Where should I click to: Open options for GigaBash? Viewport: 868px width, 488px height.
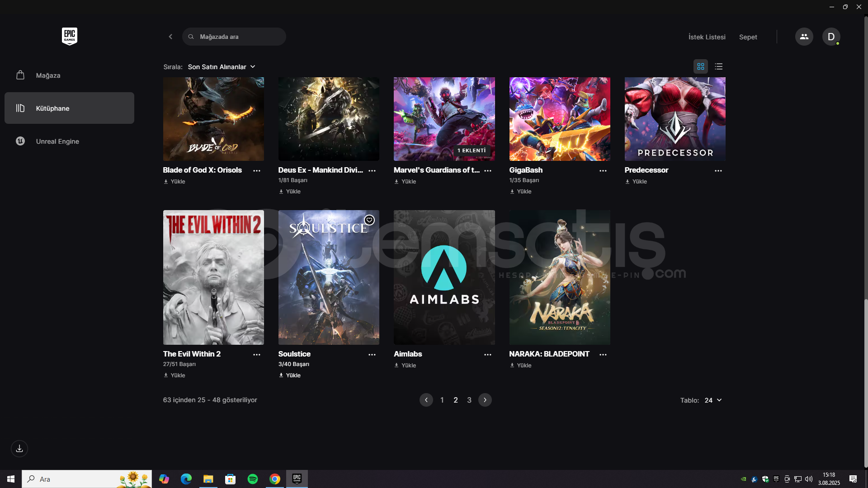603,171
